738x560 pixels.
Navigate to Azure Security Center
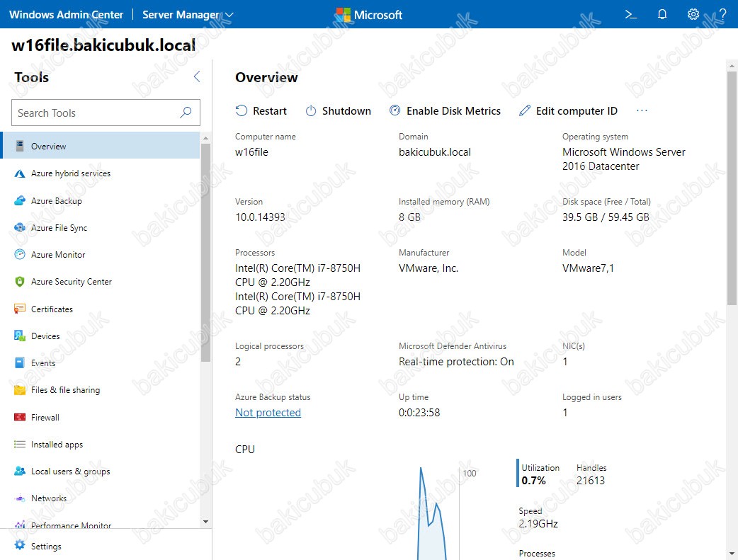(101, 281)
